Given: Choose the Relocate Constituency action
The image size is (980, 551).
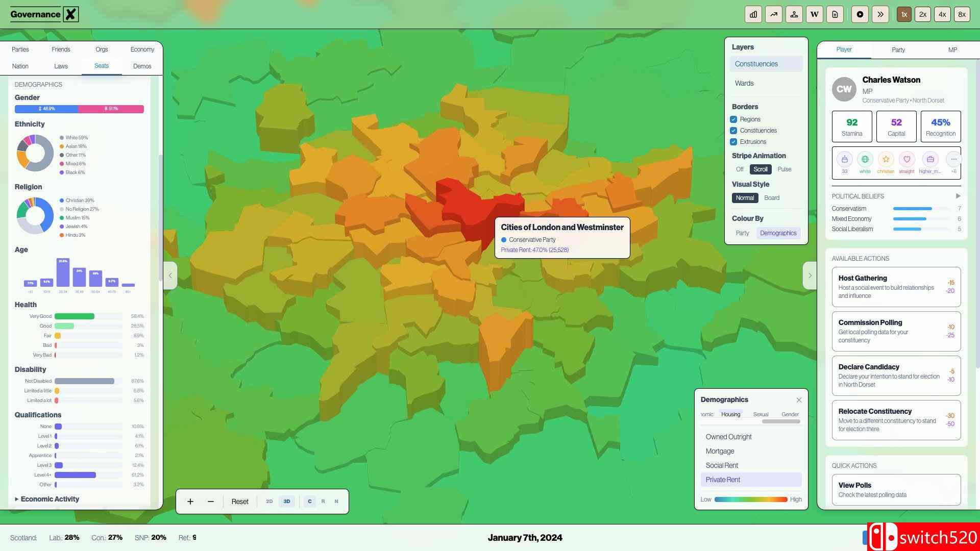Looking at the screenshot, I should tap(896, 420).
